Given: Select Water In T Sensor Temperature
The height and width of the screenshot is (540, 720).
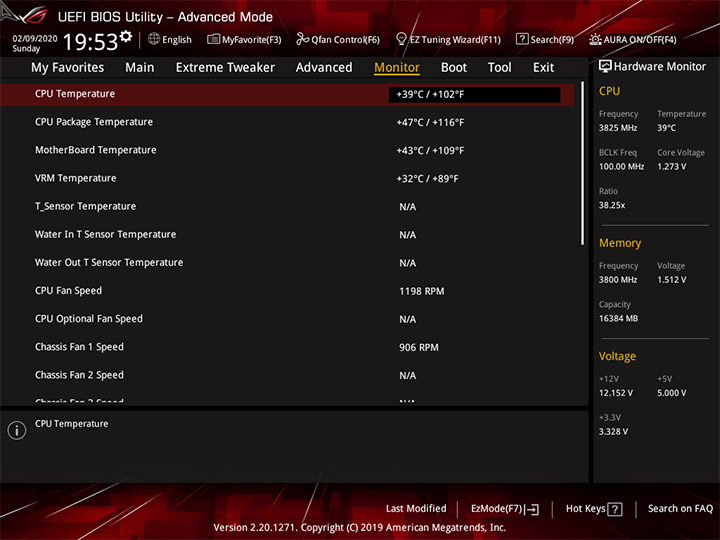Looking at the screenshot, I should pyautogui.click(x=287, y=235).
